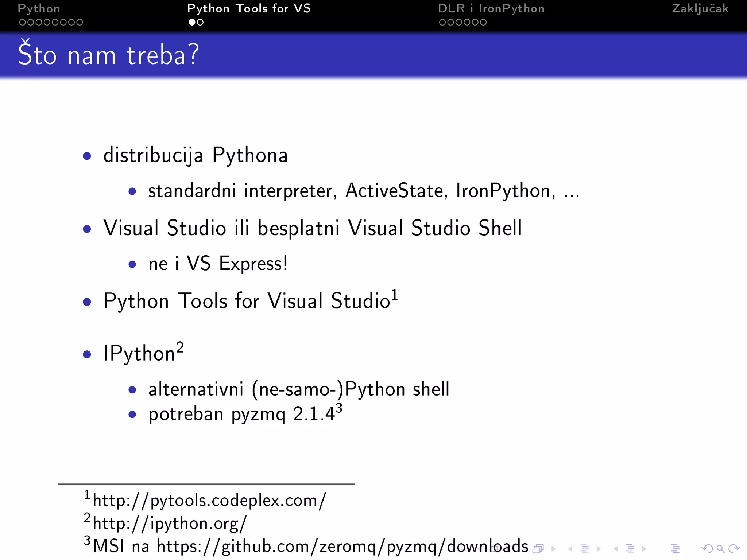Select hollow circle under Python Tools for VS
This screenshot has width=747, height=560.
[x=200, y=22]
